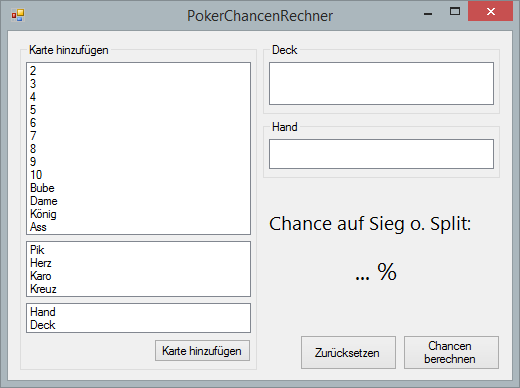This screenshot has width=520, height=388.
Task: Click the Zurücksetzen button
Action: [x=348, y=352]
